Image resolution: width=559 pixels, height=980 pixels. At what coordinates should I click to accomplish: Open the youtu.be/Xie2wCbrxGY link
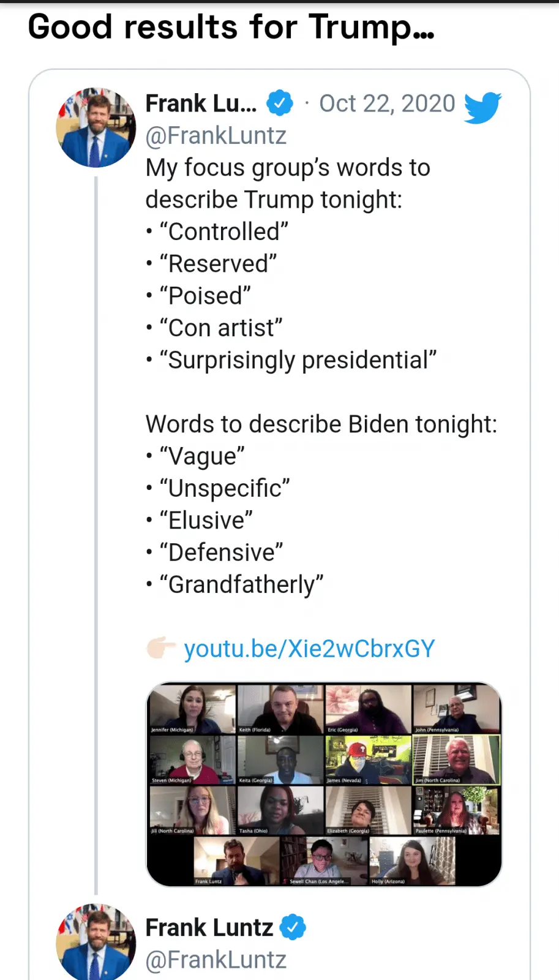point(309,649)
